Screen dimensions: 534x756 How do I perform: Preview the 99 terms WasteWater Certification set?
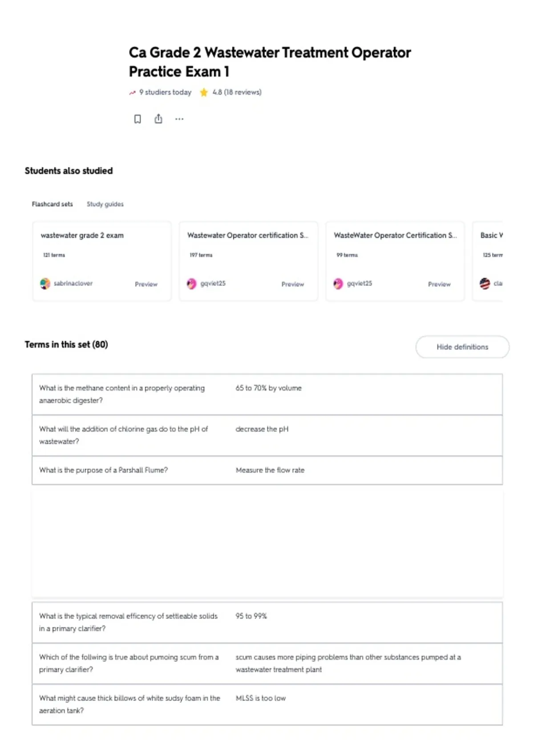pyautogui.click(x=439, y=284)
